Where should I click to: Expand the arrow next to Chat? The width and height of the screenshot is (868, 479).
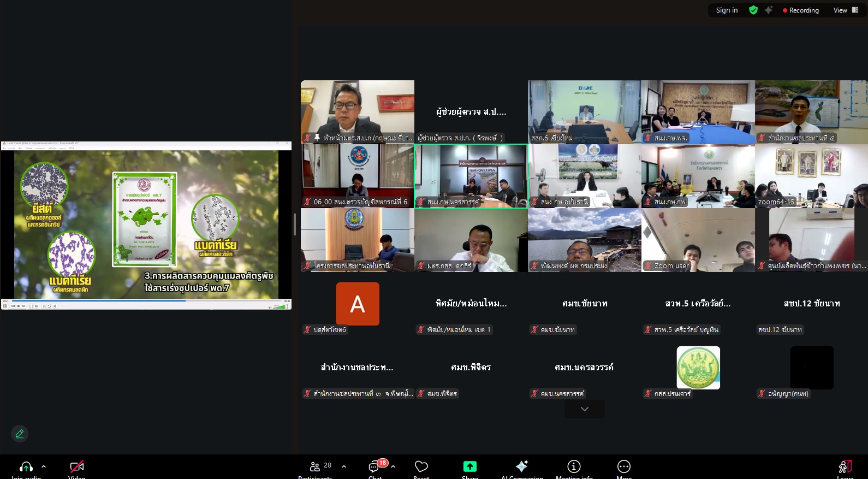[393, 466]
